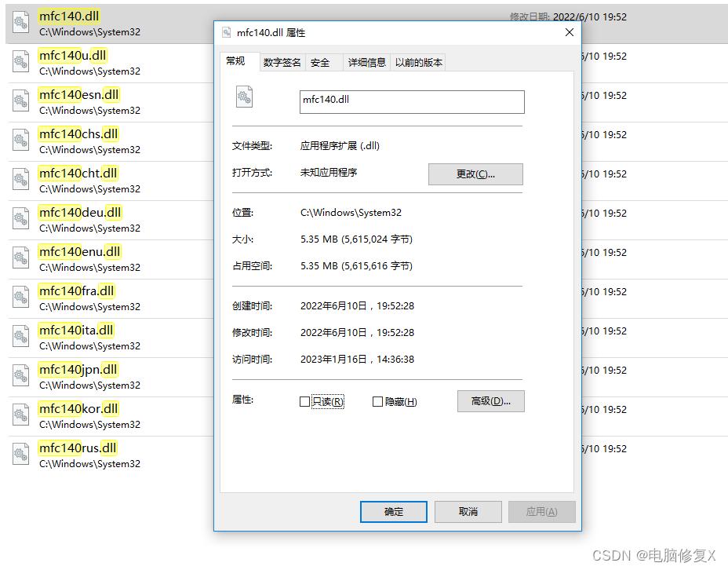728x570 pixels.
Task: Select mfc140chs.dll file name in list
Action: [x=78, y=133]
